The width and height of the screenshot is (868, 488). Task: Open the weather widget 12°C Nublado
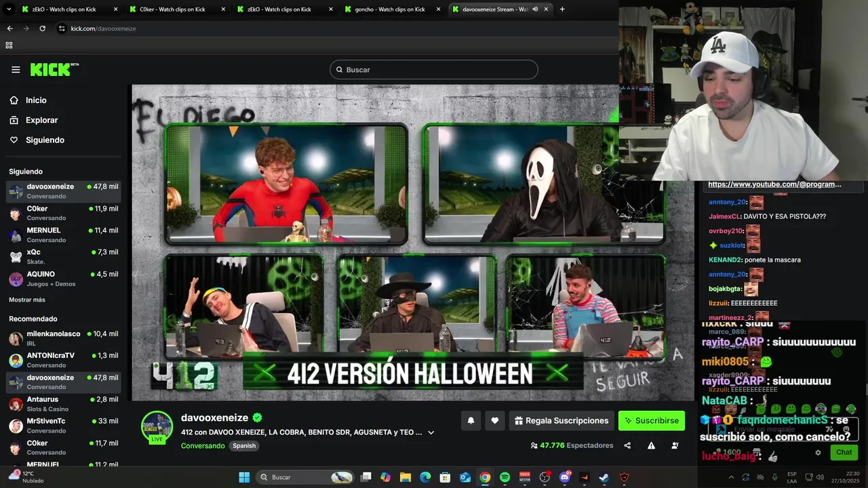pyautogui.click(x=26, y=477)
